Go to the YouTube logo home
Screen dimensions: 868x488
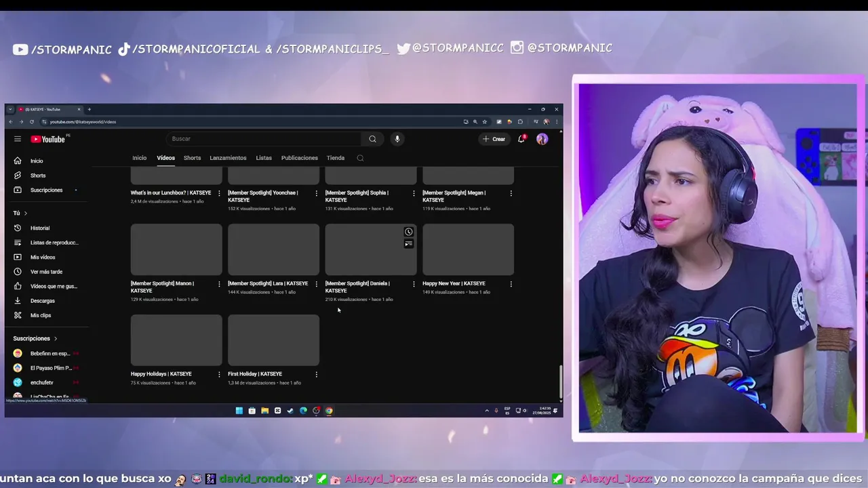(x=48, y=139)
